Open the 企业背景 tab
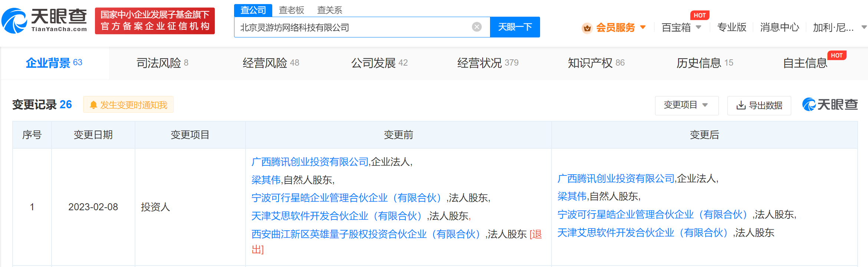This screenshot has width=868, height=267. pyautogui.click(x=54, y=63)
